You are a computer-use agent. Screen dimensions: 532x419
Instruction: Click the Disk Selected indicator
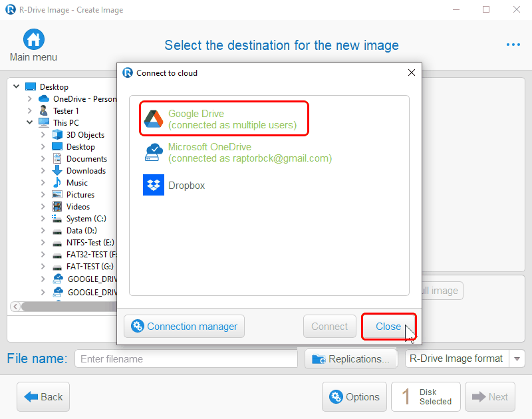tap(426, 396)
